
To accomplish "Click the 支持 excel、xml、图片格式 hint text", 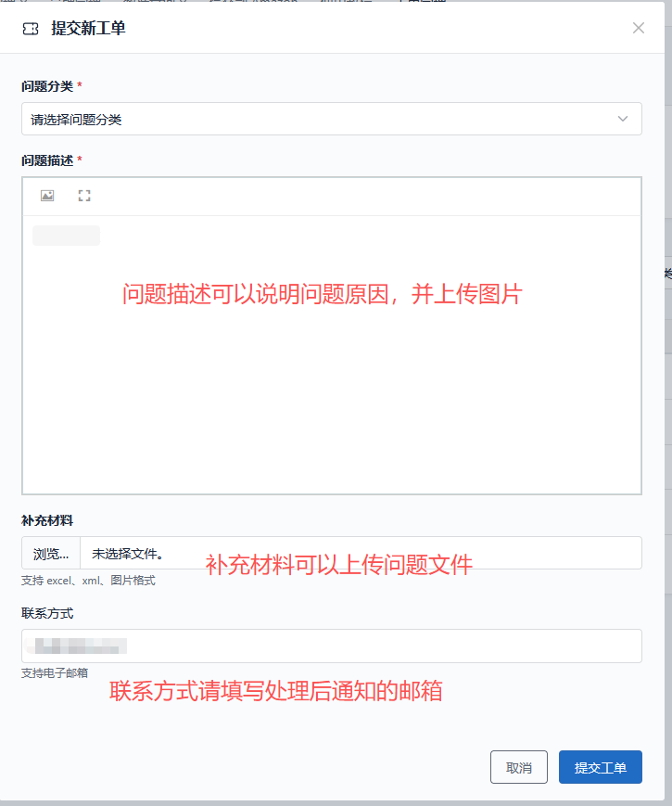I will pos(88,581).
